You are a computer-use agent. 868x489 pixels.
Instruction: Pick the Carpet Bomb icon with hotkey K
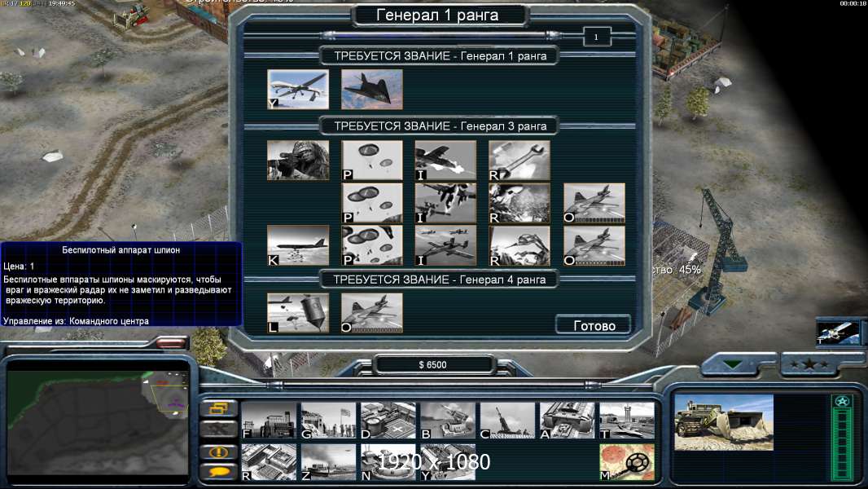[x=298, y=245]
